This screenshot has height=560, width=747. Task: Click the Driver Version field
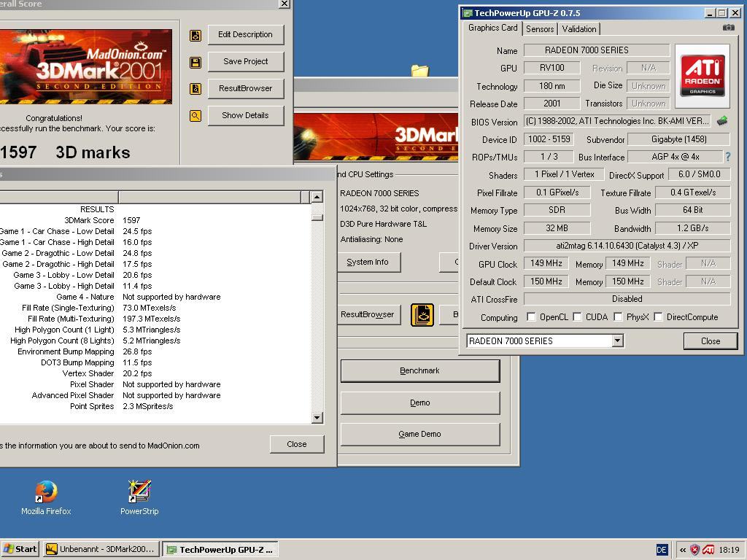point(627,246)
